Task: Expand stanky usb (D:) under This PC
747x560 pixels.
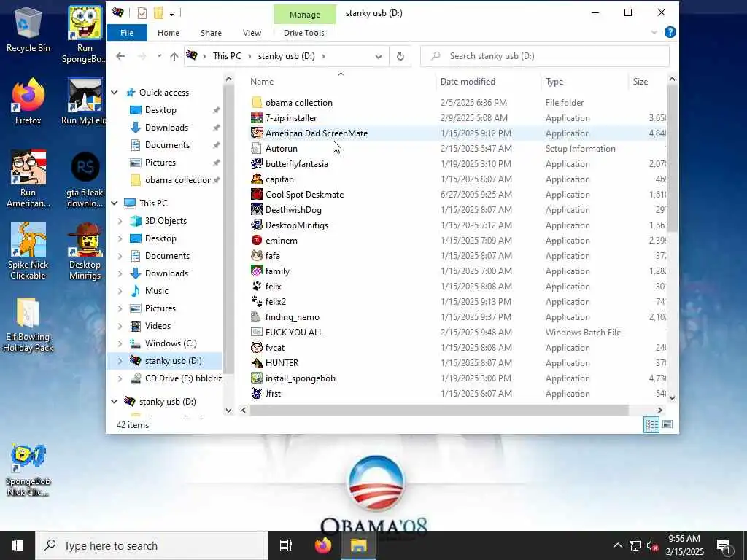Action: 120,361
